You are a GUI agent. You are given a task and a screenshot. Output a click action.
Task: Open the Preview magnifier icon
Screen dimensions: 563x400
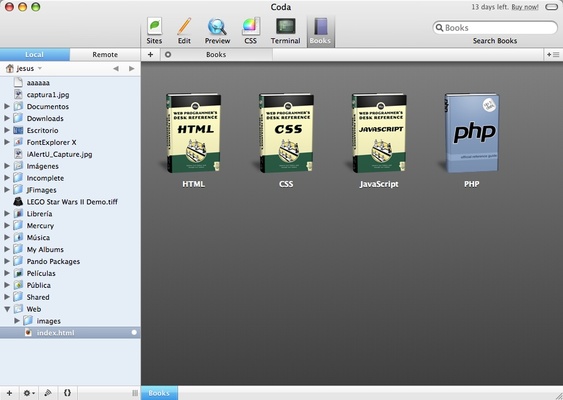tap(217, 31)
